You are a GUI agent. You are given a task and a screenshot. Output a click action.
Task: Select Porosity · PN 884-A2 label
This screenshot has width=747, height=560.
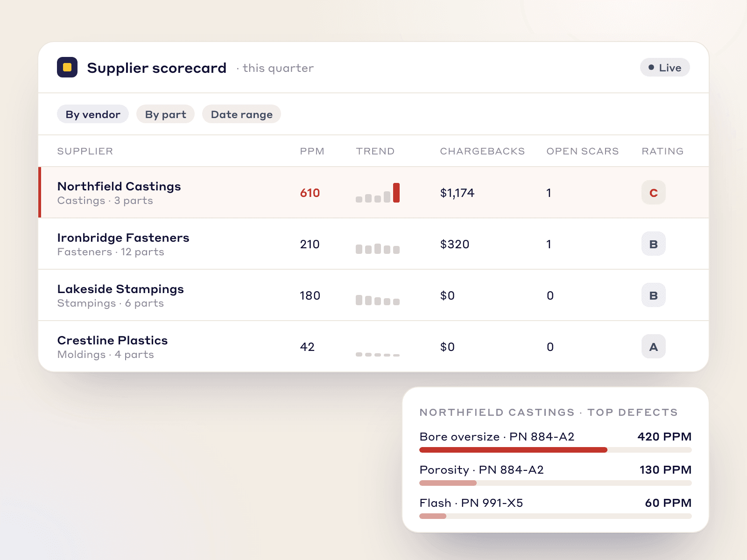coord(481,470)
